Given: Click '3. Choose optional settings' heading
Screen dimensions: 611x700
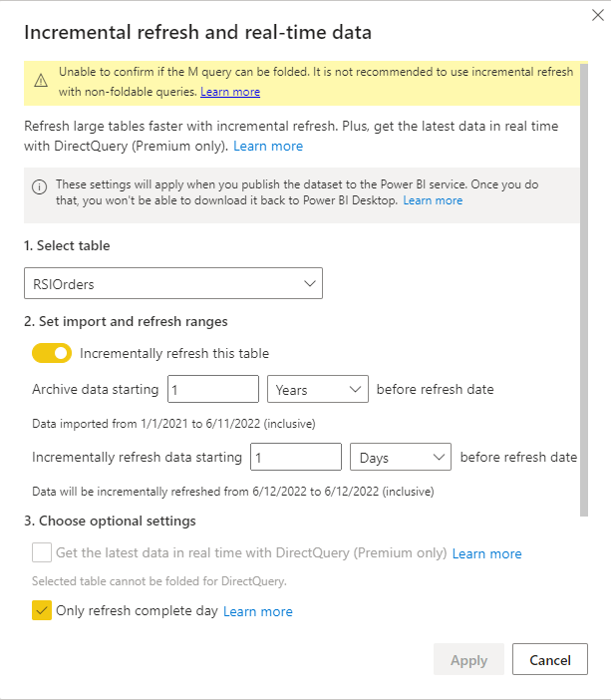Looking at the screenshot, I should (110, 521).
